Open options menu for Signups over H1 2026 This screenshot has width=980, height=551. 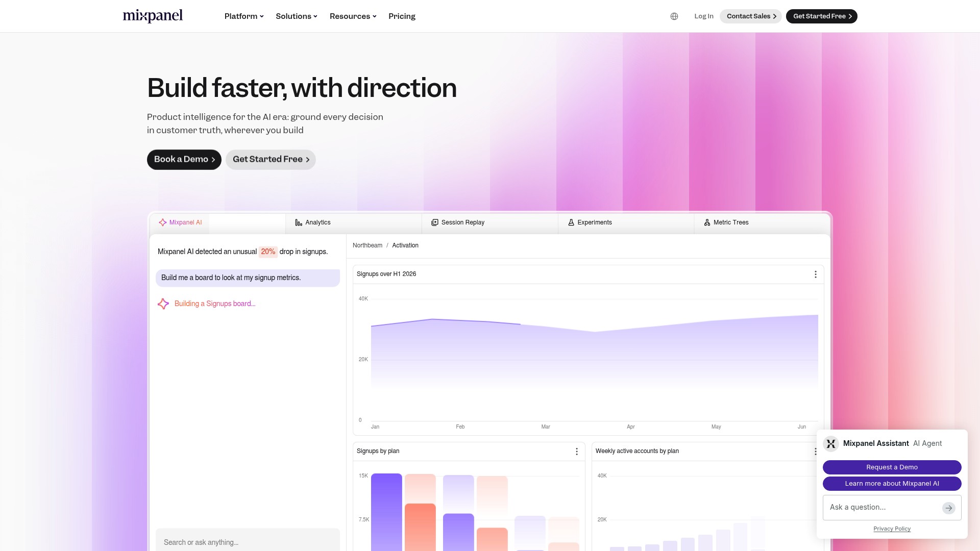pyautogui.click(x=816, y=274)
